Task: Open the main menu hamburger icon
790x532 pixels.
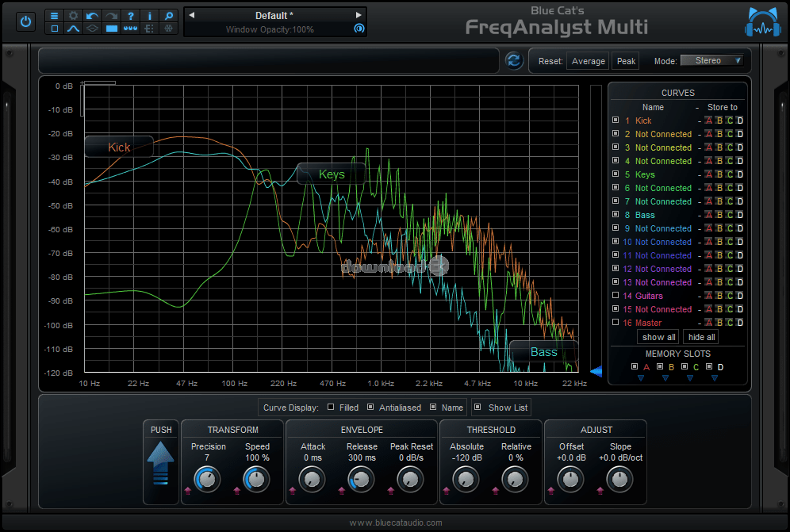Action: pos(55,16)
